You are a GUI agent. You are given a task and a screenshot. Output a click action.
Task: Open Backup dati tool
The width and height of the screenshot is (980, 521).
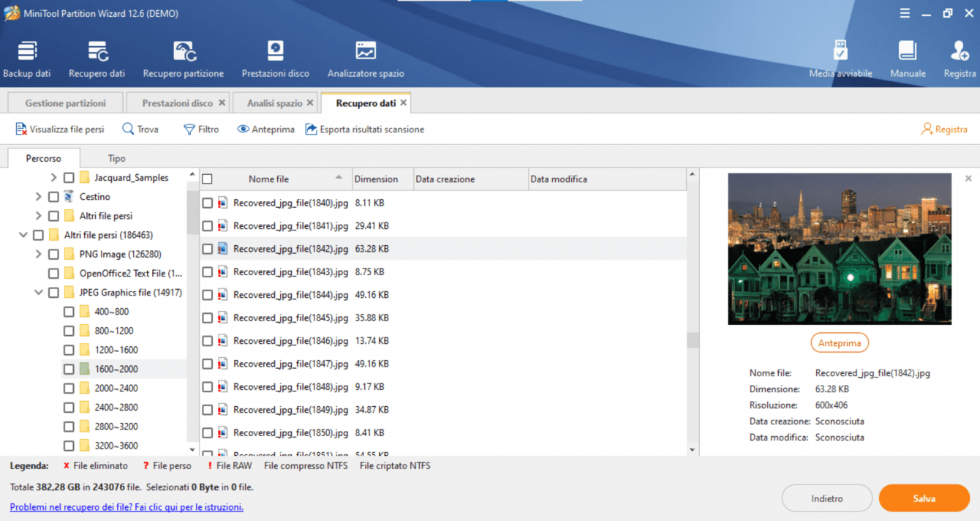coord(27,59)
